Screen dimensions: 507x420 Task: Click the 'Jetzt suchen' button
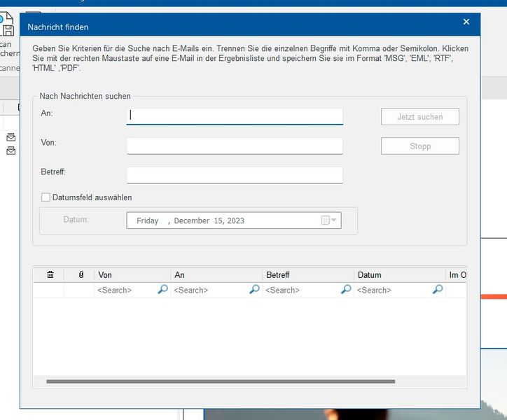[419, 117]
